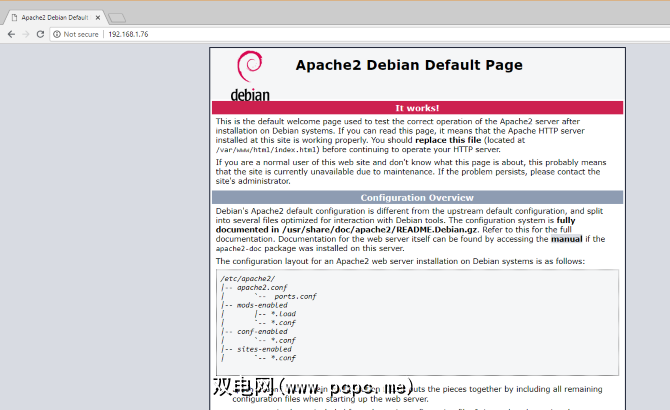Click the browser forward arrow
The image size is (670, 410).
click(25, 34)
